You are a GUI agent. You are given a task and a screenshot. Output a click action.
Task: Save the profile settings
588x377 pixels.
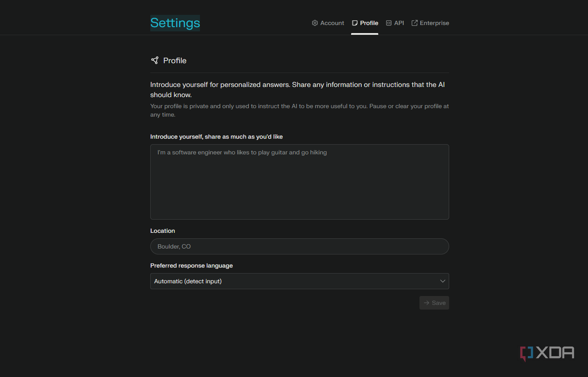click(434, 303)
